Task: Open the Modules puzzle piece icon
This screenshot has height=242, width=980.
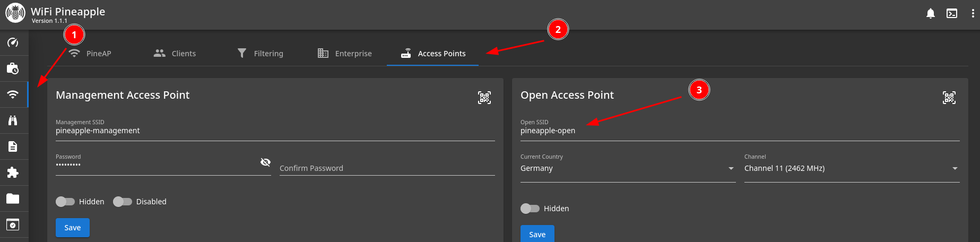Action: coord(13,172)
